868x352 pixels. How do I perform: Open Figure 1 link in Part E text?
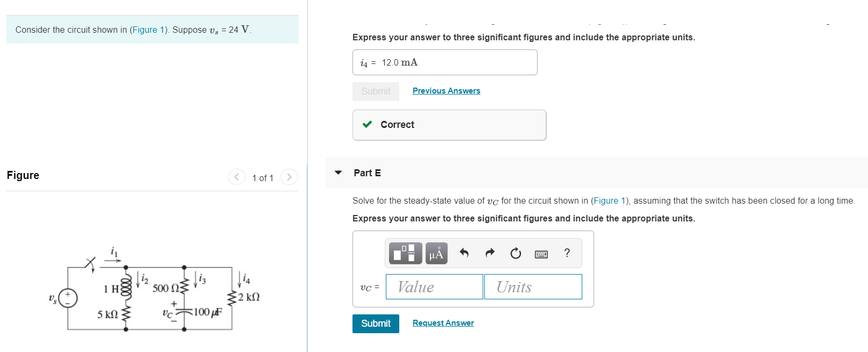click(x=609, y=200)
